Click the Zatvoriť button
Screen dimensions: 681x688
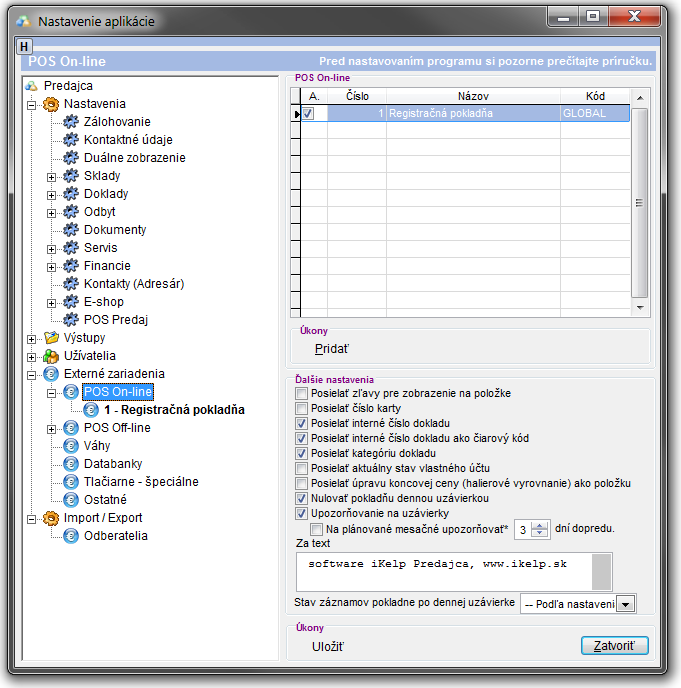coord(614,646)
